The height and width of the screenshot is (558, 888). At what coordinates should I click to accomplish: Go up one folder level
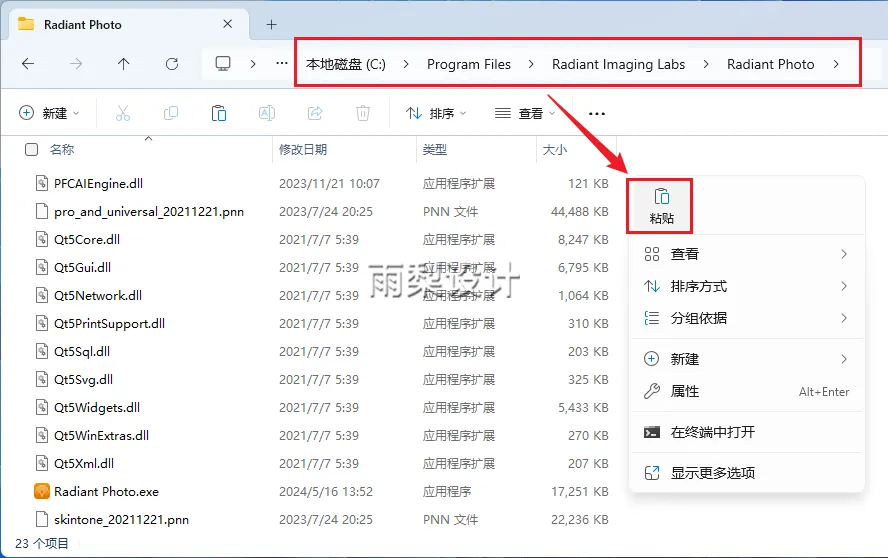tap(123, 64)
